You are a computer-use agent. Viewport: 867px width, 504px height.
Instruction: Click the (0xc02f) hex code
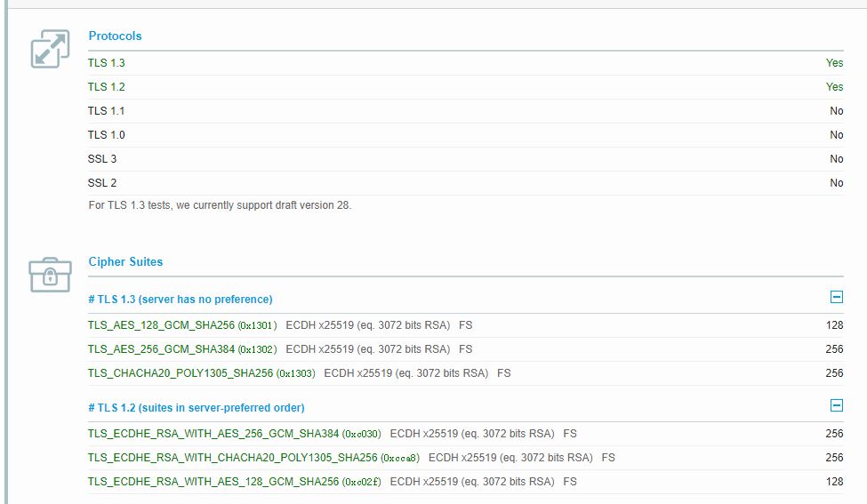coord(362,482)
